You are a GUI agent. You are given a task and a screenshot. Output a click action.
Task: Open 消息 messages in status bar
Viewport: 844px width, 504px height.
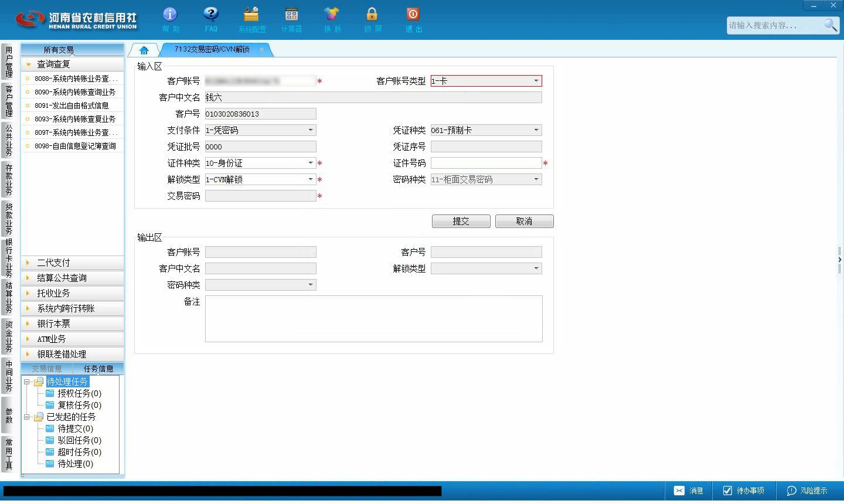click(x=689, y=491)
